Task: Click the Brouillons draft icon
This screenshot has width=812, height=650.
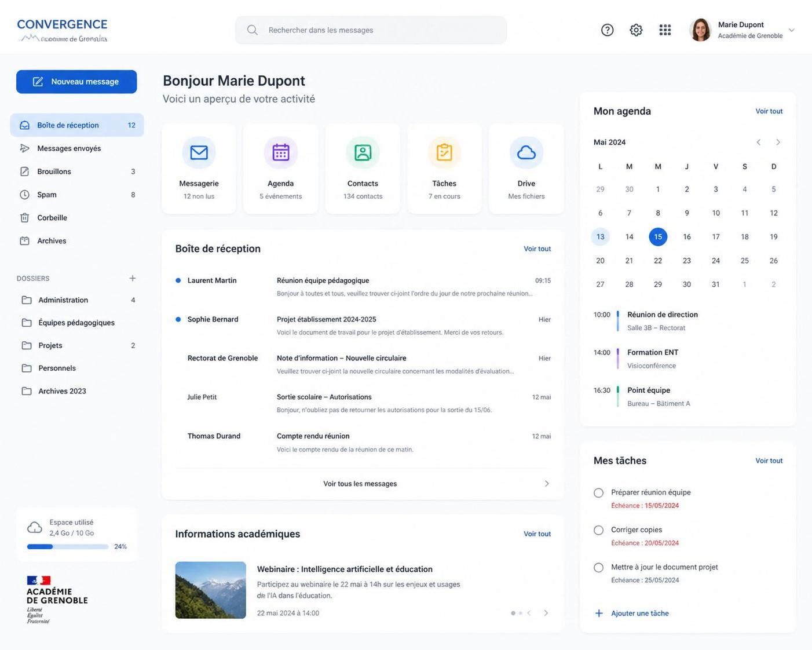Action: pos(24,171)
